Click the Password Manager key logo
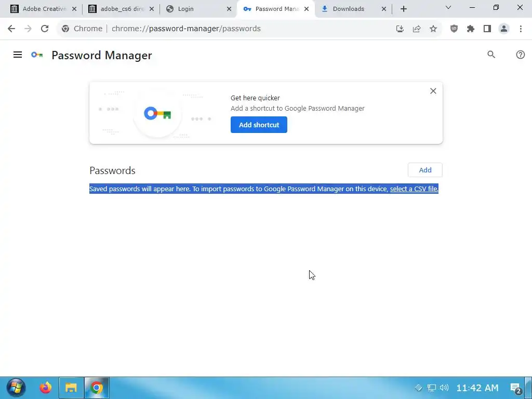 click(37, 55)
